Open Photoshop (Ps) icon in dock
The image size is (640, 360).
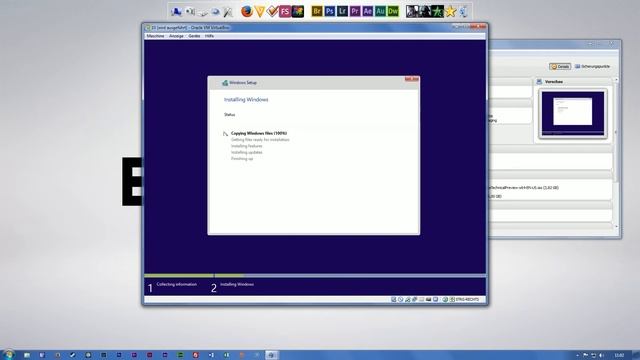[x=329, y=11]
